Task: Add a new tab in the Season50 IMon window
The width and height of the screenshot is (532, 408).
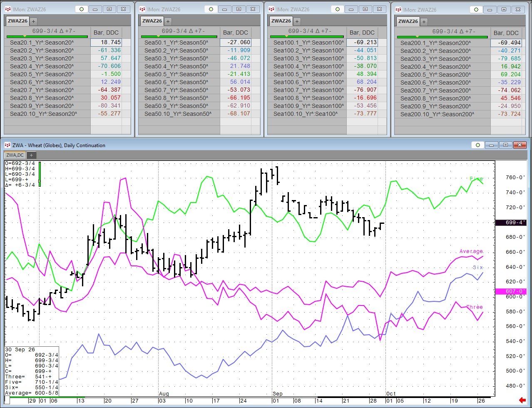Action: coord(168,21)
